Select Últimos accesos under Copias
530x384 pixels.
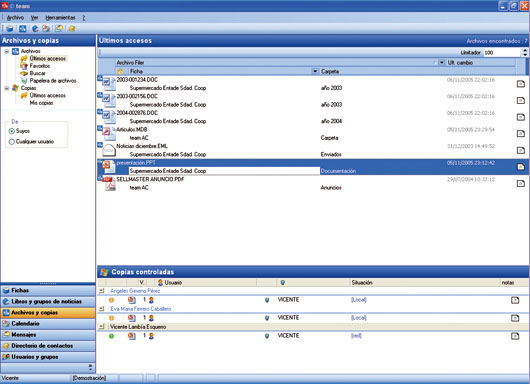coord(47,96)
